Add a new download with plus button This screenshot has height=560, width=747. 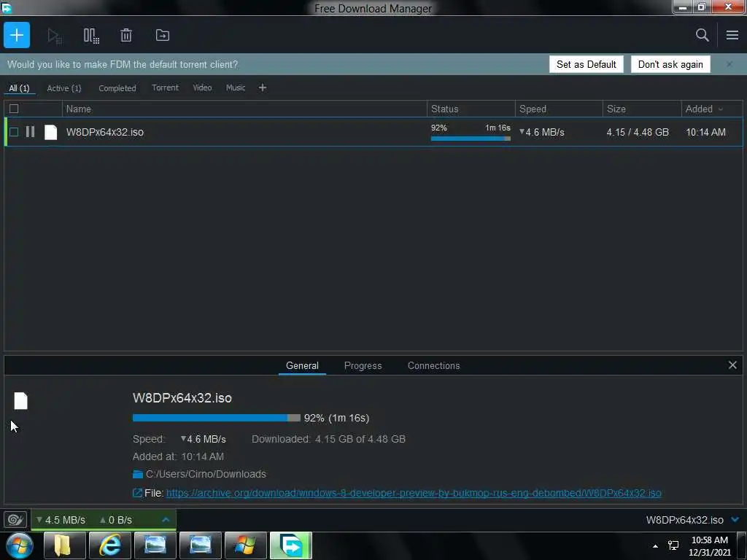pos(17,35)
